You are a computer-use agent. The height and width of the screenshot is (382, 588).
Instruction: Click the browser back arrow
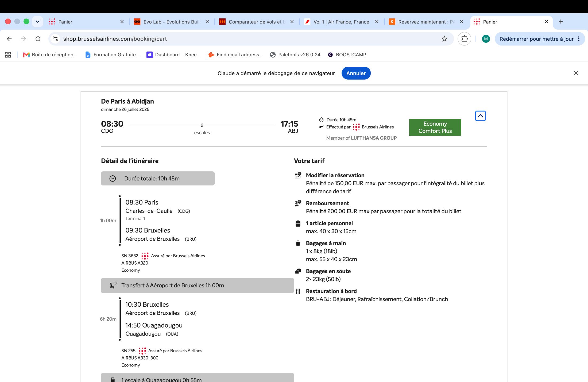9,39
